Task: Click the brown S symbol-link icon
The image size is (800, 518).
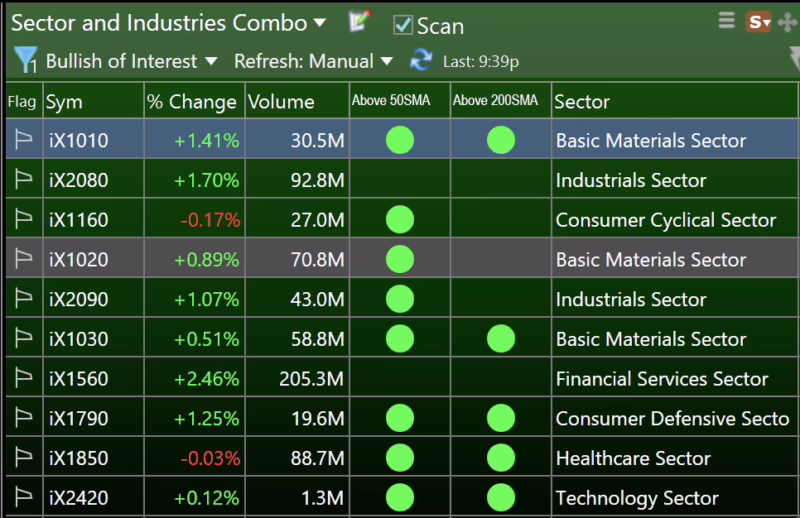Action: point(758,21)
